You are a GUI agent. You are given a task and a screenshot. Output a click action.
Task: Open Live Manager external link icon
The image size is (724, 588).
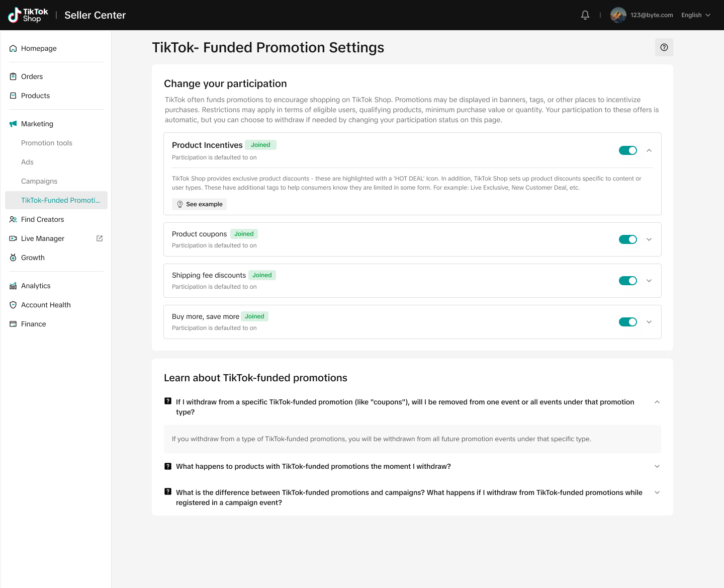click(100, 238)
